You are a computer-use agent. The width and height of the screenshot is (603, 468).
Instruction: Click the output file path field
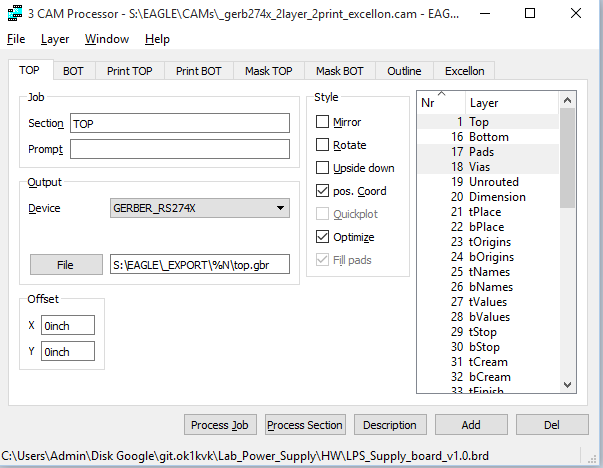pos(200,264)
